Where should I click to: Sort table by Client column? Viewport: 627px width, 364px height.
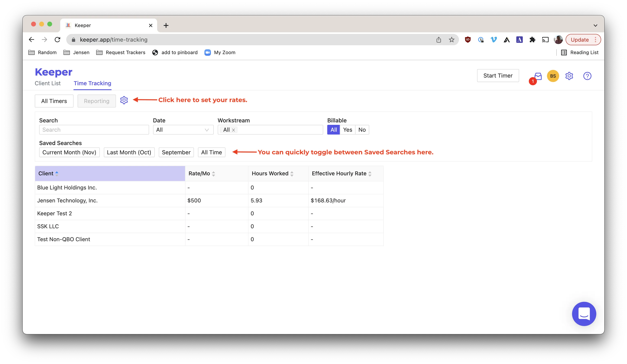coord(110,174)
